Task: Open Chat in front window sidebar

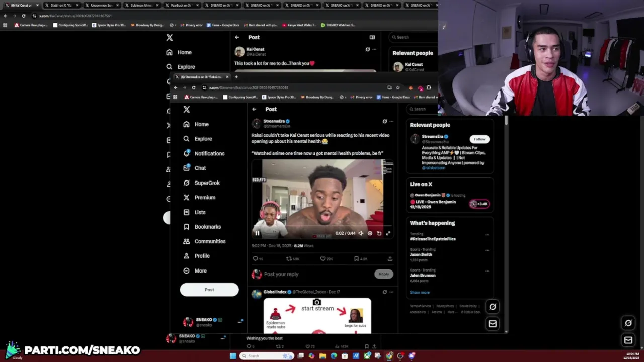Action: click(x=194, y=168)
